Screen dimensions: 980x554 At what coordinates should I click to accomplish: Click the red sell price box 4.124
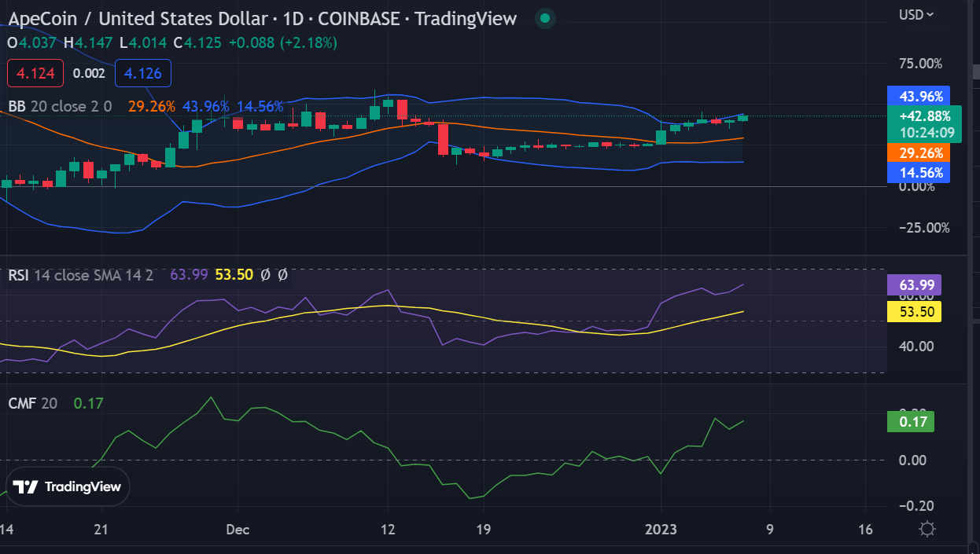[x=35, y=74]
